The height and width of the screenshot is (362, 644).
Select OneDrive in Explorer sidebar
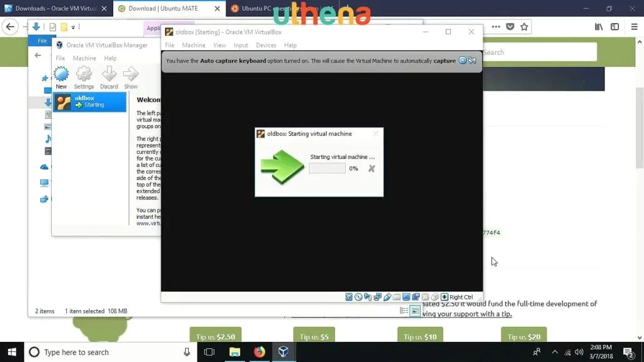coord(44,167)
